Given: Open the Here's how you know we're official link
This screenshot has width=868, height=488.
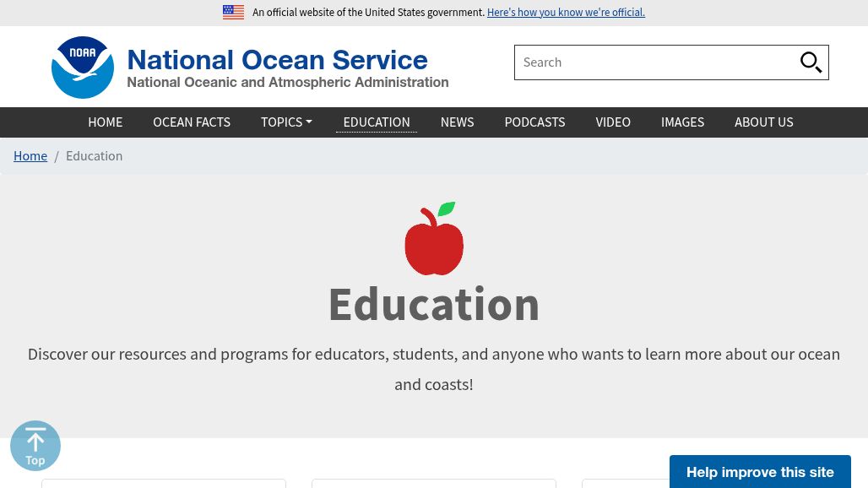Looking at the screenshot, I should click(x=566, y=12).
